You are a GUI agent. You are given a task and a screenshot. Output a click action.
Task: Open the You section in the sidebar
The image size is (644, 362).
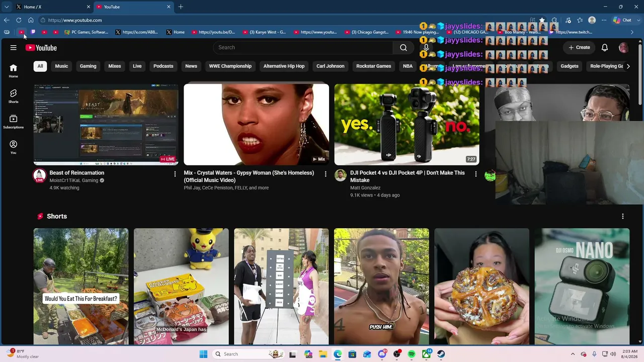(13, 147)
